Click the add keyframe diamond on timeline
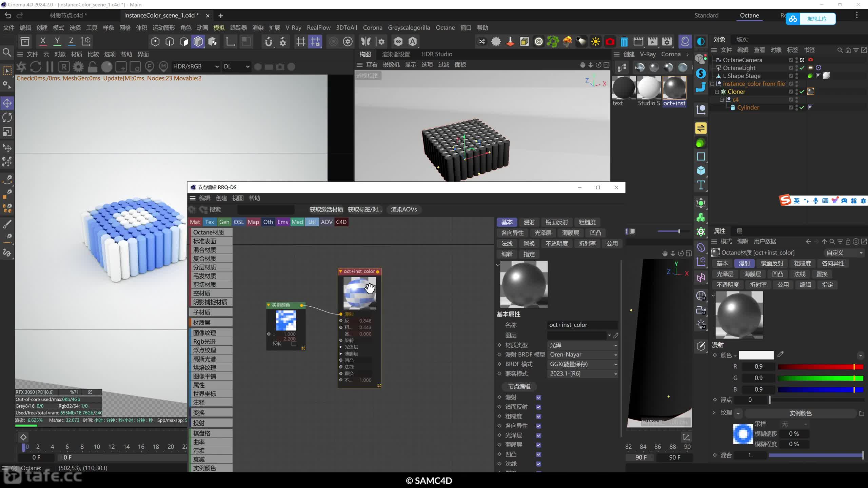Screen dimensions: 868x488 (x=23, y=437)
